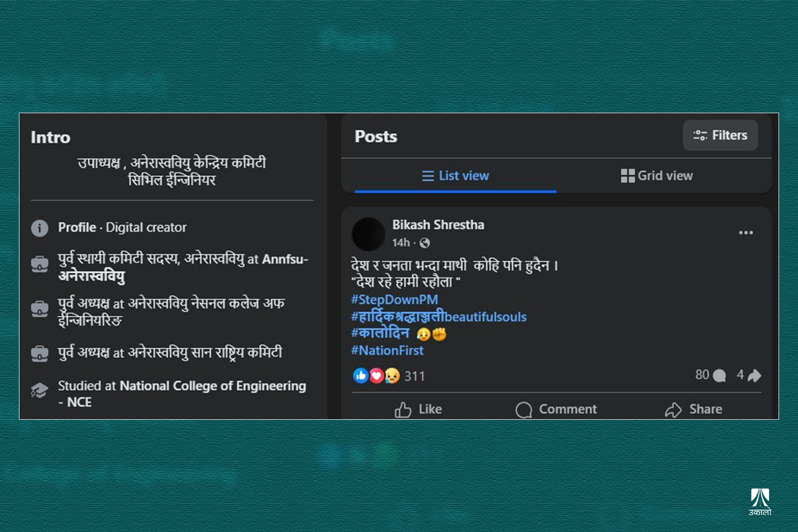The width and height of the screenshot is (798, 532).
Task: Switch to List view tab
Action: (455, 176)
